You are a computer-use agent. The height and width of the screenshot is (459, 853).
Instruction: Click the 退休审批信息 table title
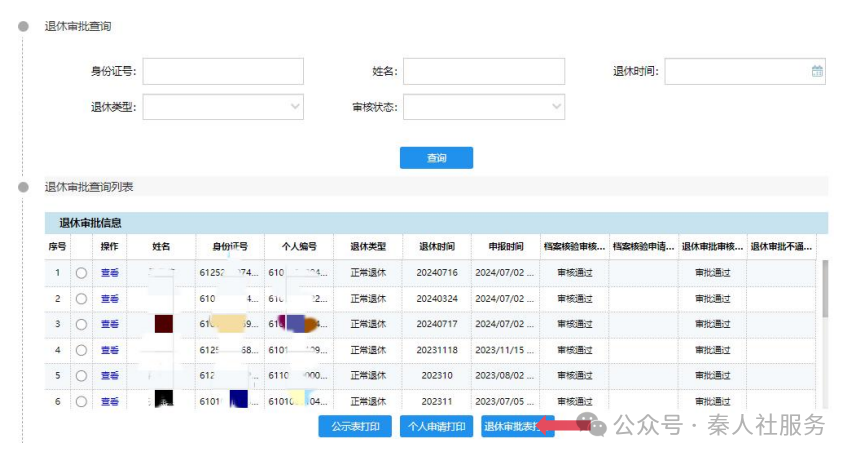[x=90, y=223]
